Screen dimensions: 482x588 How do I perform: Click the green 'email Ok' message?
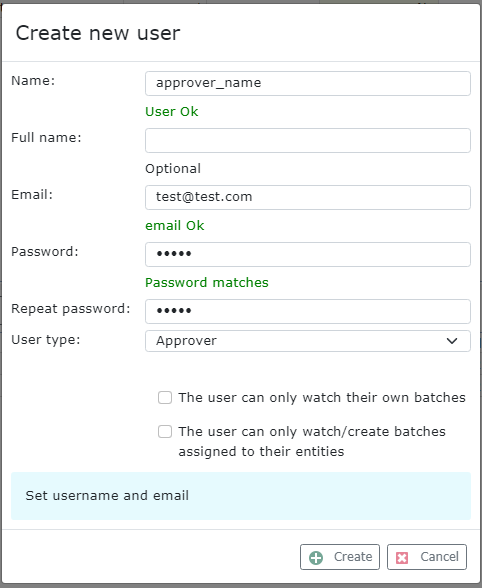174,225
